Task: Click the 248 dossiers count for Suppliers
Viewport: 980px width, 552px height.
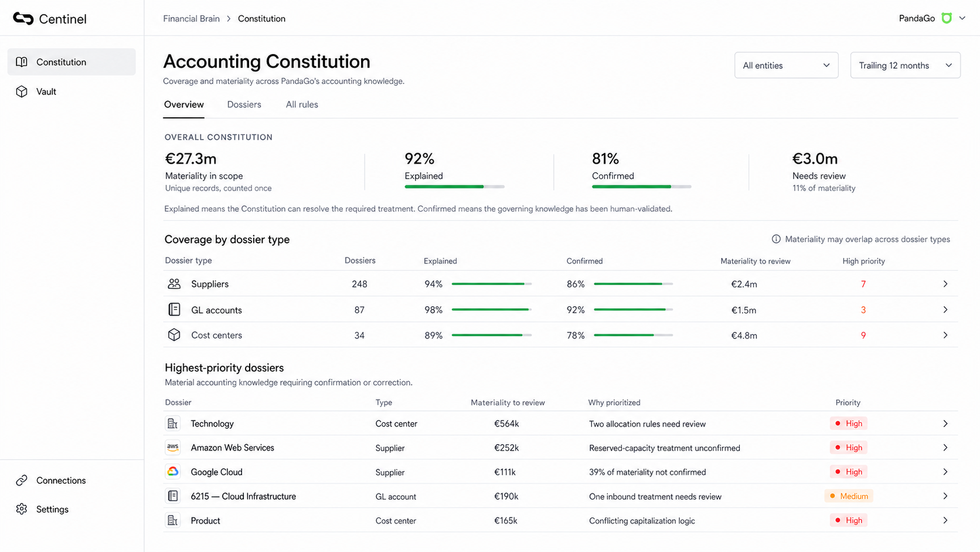Action: (359, 284)
